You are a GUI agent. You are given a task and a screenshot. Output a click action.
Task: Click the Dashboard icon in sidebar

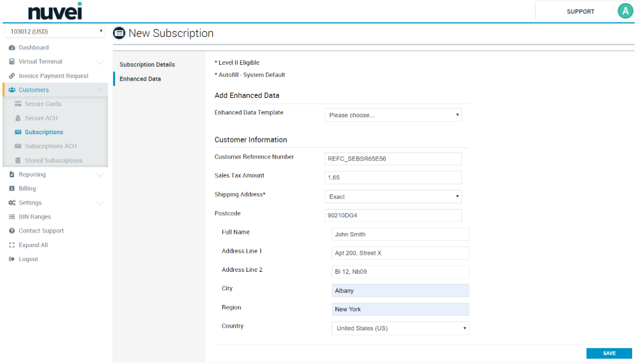11,48
